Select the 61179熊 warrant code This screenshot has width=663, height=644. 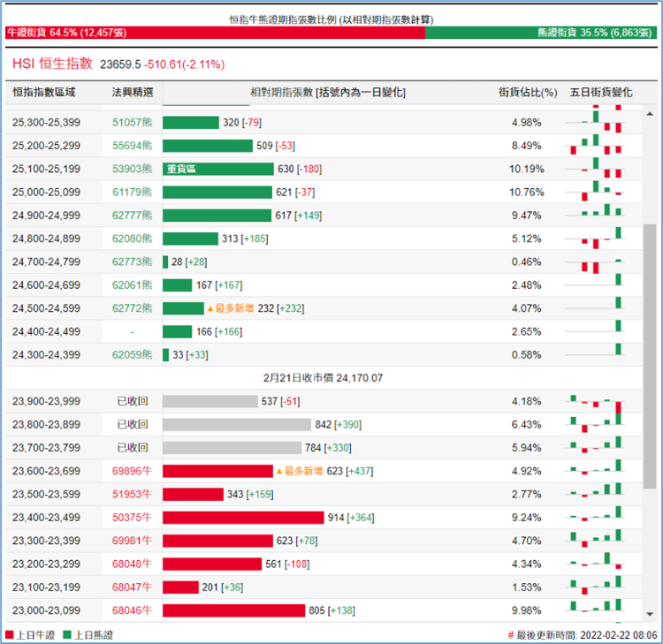(x=133, y=192)
